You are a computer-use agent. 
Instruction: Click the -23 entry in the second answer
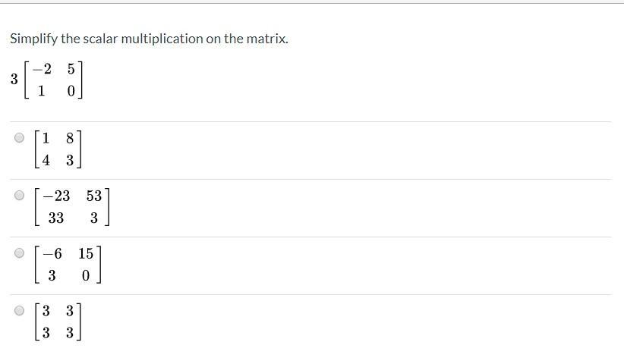pyautogui.click(x=56, y=196)
